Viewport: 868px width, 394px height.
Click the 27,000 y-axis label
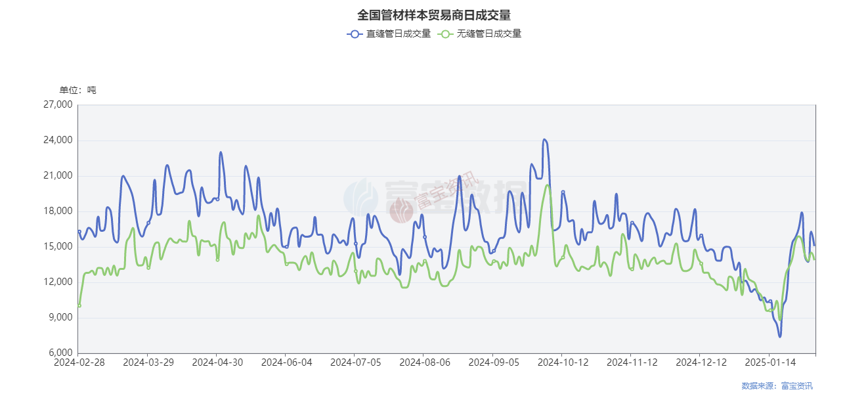tap(57, 105)
